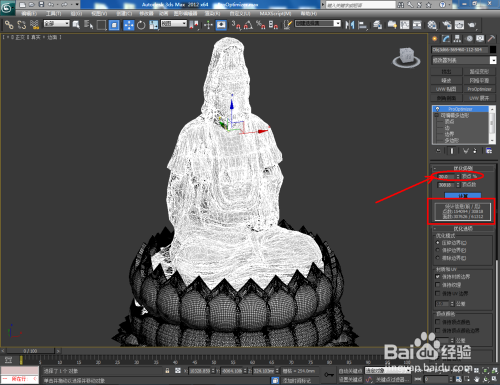Click Pin Stack icon below stack
This screenshot has height=385, width=500.
point(438,151)
